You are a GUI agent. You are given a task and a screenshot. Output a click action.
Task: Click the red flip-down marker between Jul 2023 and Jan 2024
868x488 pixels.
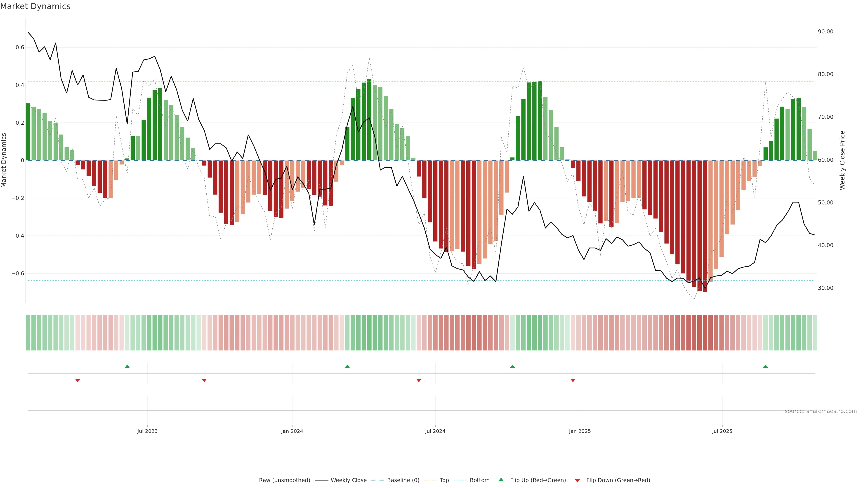point(204,380)
